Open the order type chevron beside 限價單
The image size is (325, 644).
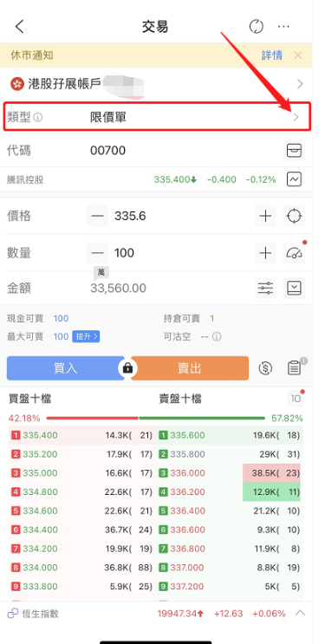pos(296,118)
